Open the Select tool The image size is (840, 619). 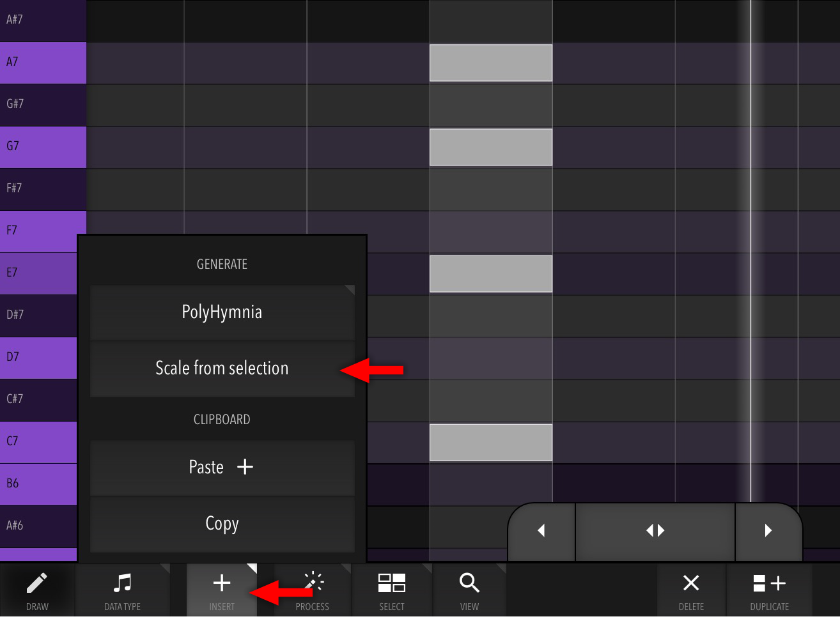[392, 590]
